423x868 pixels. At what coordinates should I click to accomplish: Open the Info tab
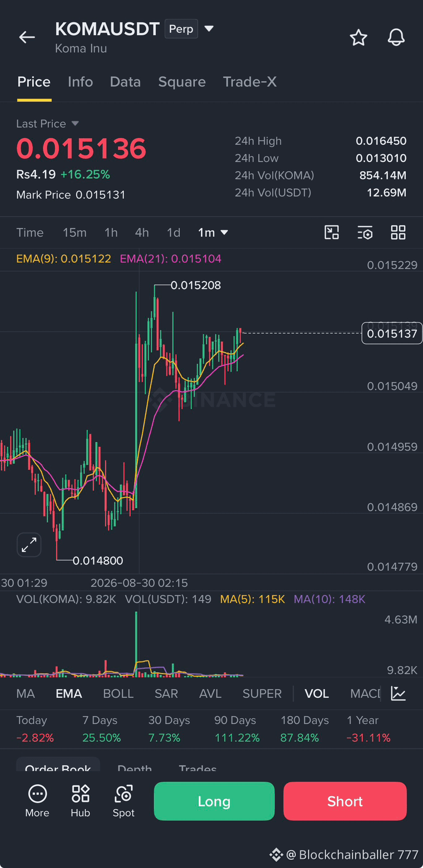tap(80, 82)
